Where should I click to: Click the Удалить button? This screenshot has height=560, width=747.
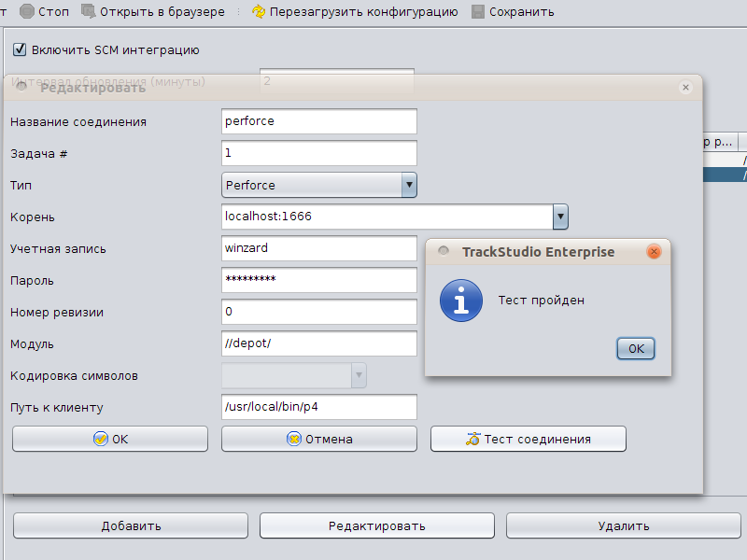(624, 525)
